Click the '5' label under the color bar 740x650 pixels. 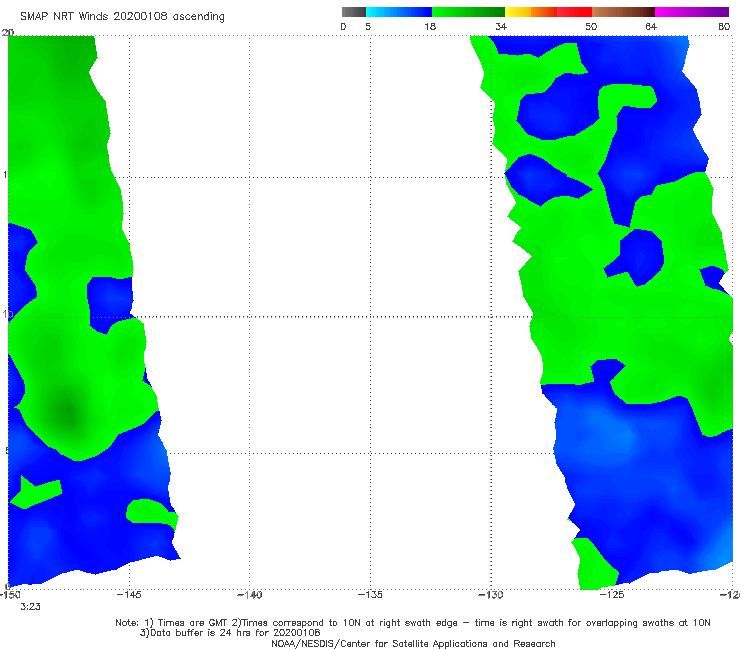click(368, 26)
